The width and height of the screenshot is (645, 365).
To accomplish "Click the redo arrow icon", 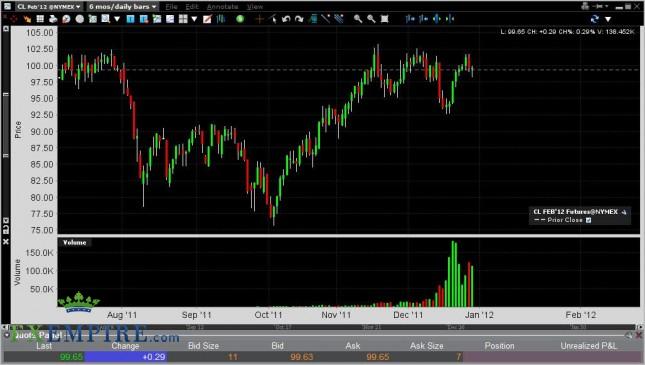I will (x=299, y=19).
